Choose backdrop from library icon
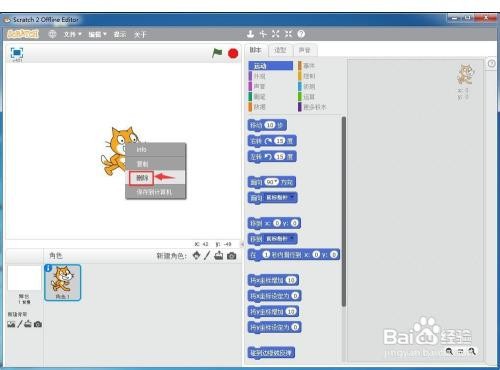This screenshot has width=500, height=370. tap(11, 324)
